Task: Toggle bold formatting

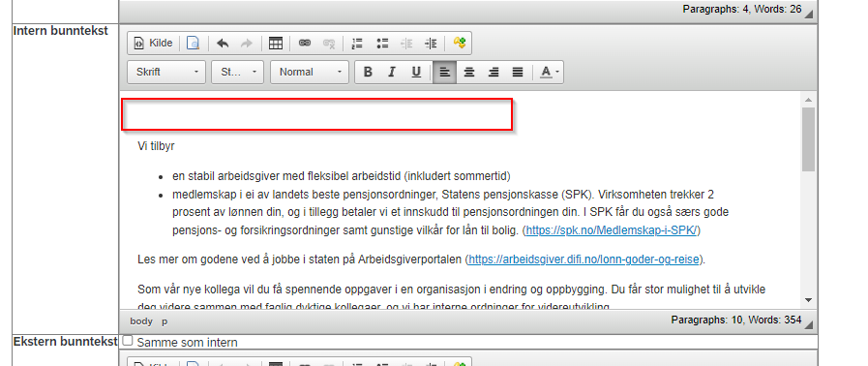Action: [368, 72]
